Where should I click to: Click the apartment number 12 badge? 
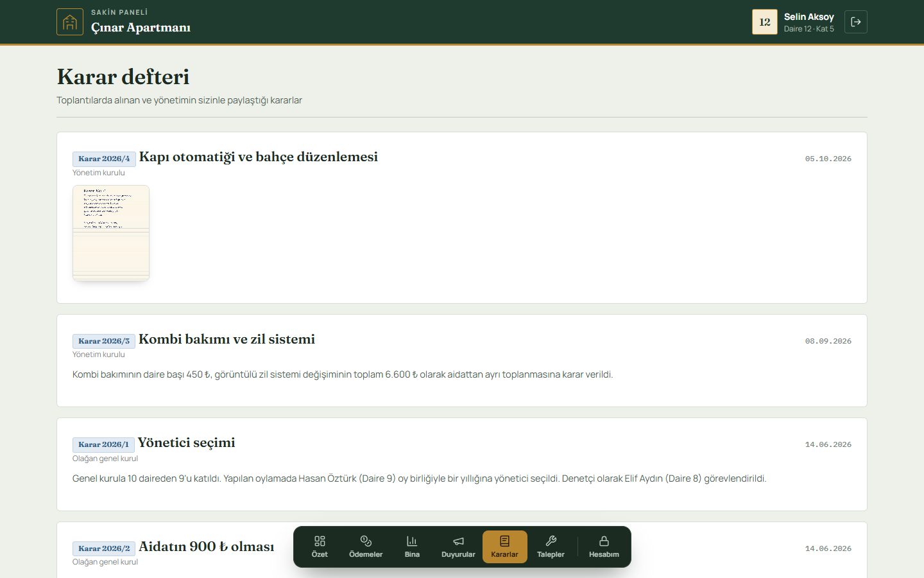coord(765,22)
